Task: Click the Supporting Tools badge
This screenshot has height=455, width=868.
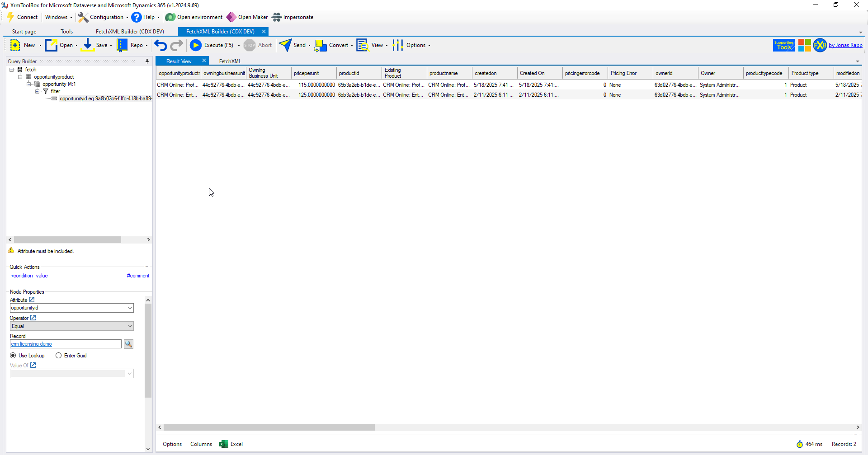Action: coord(784,45)
